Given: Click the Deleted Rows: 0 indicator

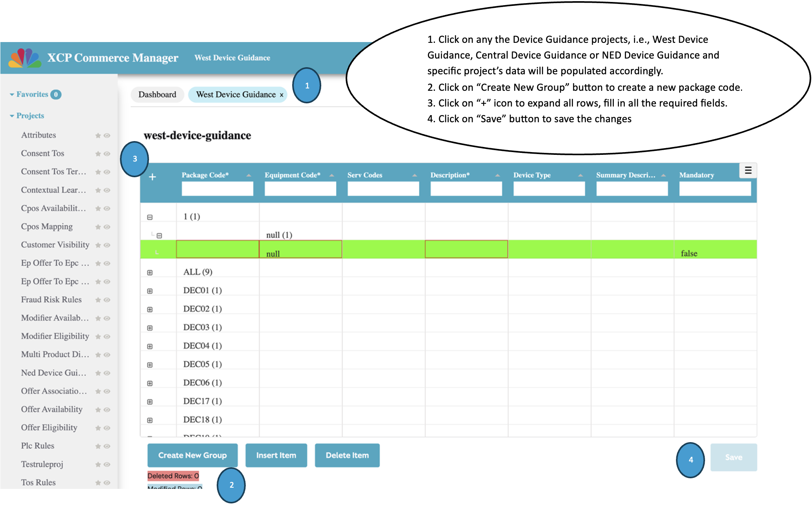Looking at the screenshot, I should coord(173,476).
